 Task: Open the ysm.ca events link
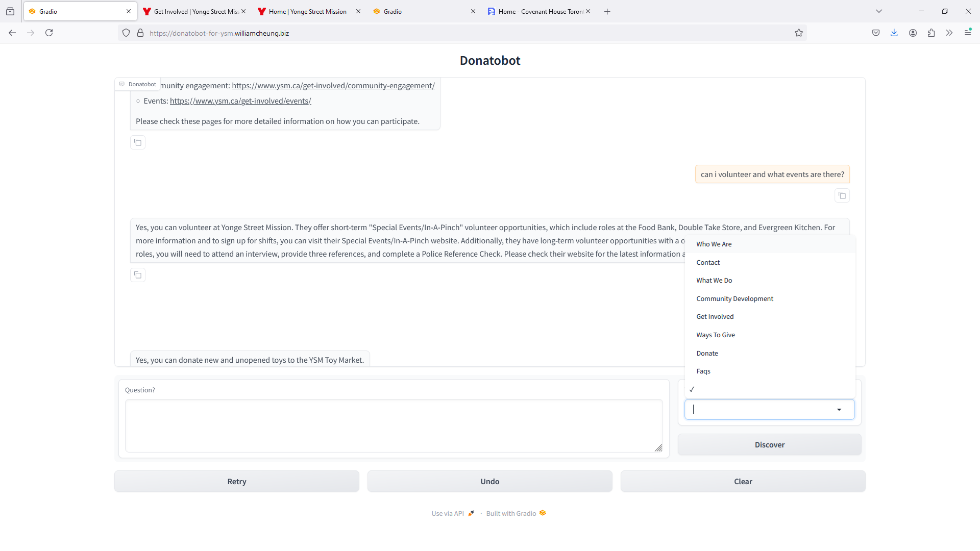[240, 101]
